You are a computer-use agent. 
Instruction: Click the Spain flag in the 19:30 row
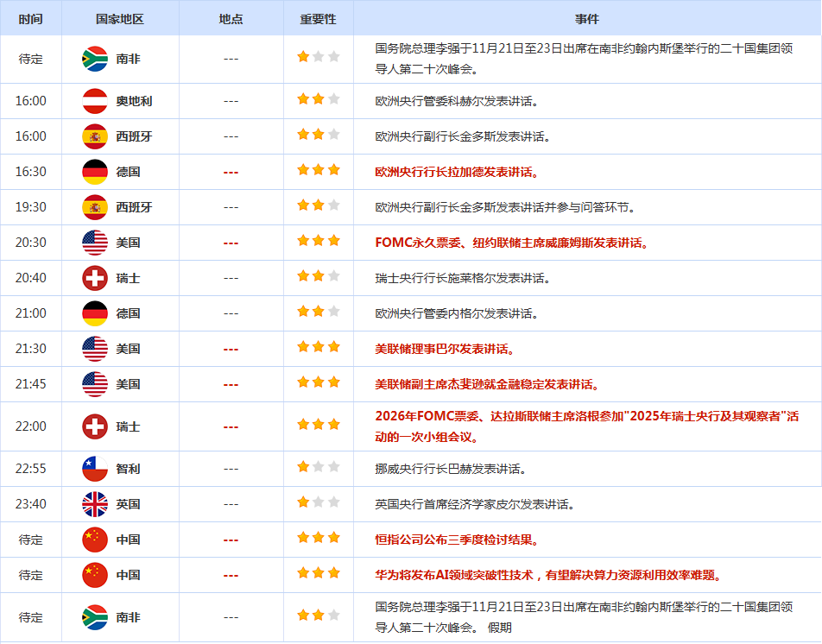coord(95,207)
